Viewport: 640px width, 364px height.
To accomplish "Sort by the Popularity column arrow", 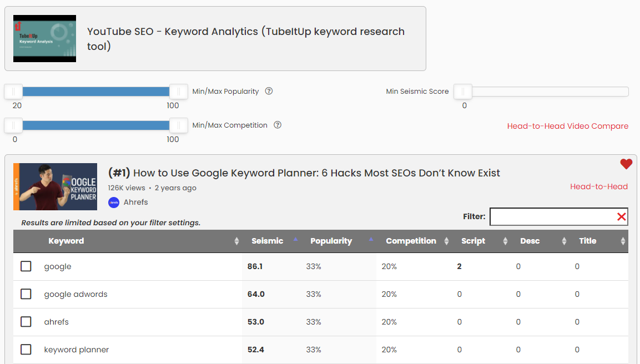I will point(371,239).
